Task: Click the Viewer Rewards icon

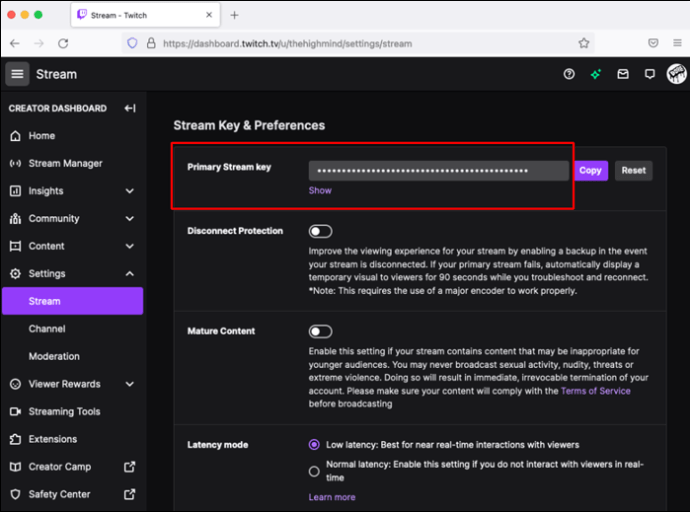Action: click(15, 384)
